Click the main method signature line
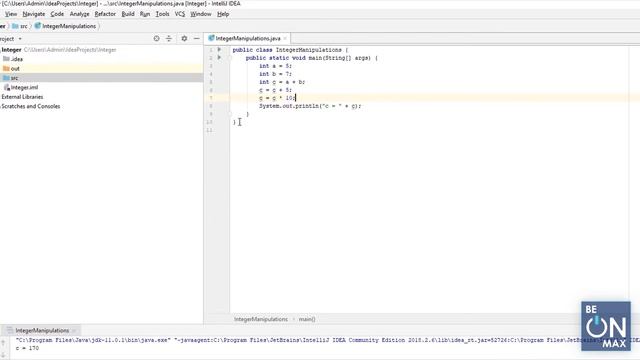This screenshot has width=640, height=360. (x=312, y=58)
